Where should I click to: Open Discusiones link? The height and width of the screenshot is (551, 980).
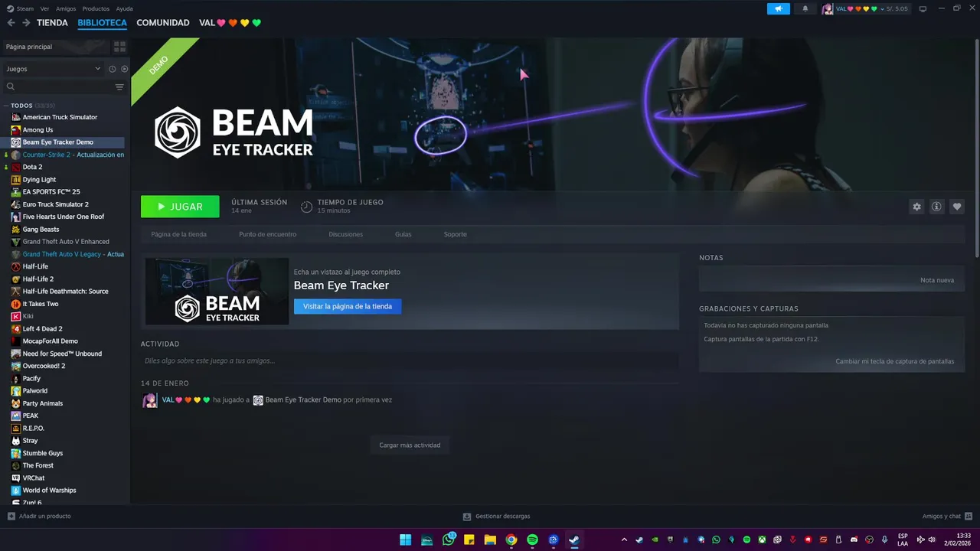pyautogui.click(x=345, y=234)
